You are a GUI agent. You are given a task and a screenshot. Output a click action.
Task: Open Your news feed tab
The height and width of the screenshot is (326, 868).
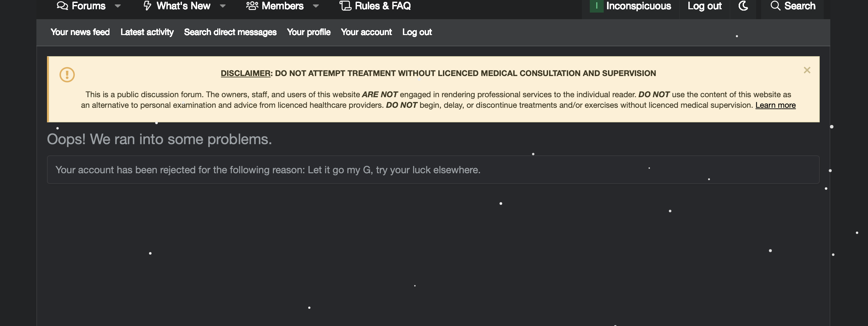coord(80,32)
